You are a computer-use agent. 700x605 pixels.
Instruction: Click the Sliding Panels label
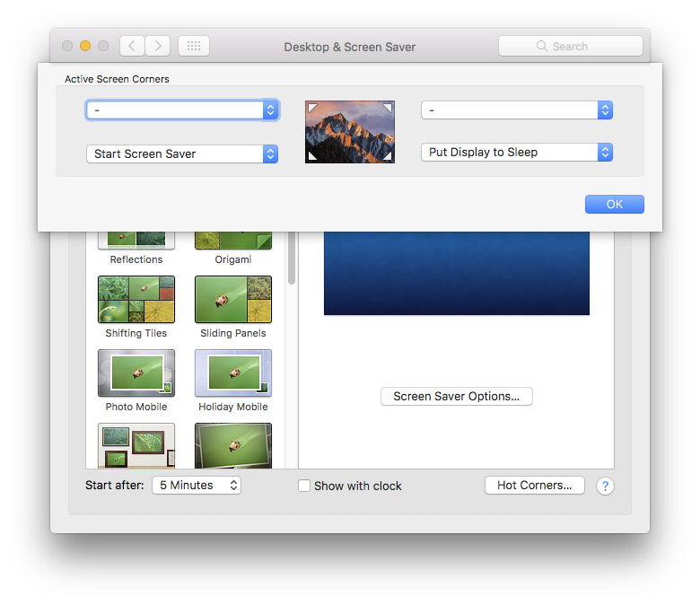click(x=233, y=333)
